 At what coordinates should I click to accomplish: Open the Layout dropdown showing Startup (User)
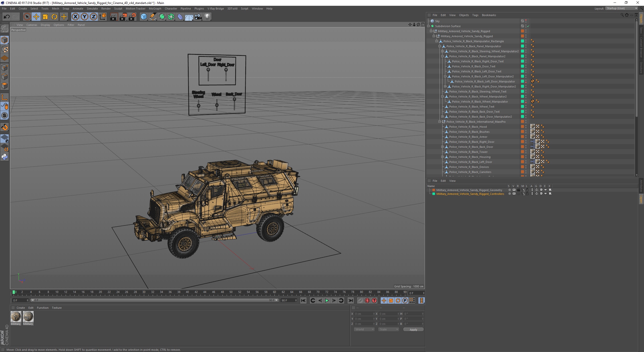click(622, 8)
